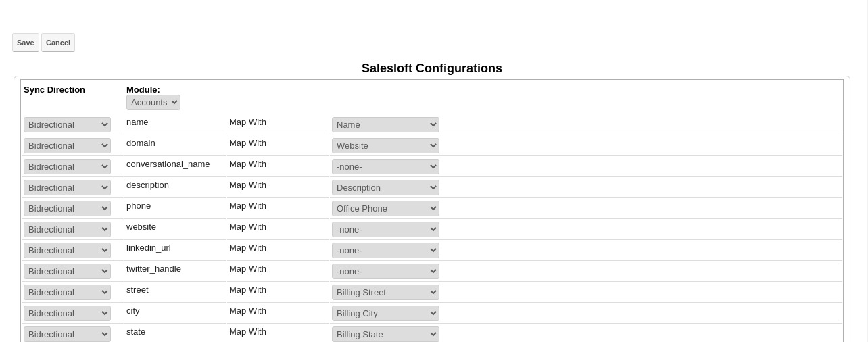Open the Office Phone mapping dropdown
Screen dimensions: 868x342
point(385,209)
